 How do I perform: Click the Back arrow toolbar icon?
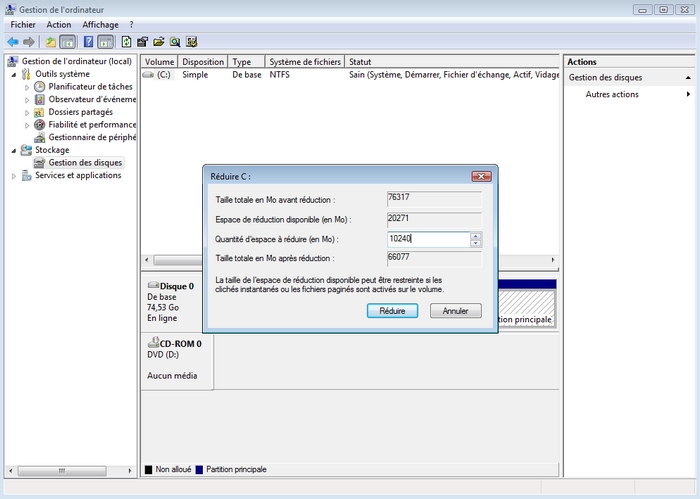13,42
